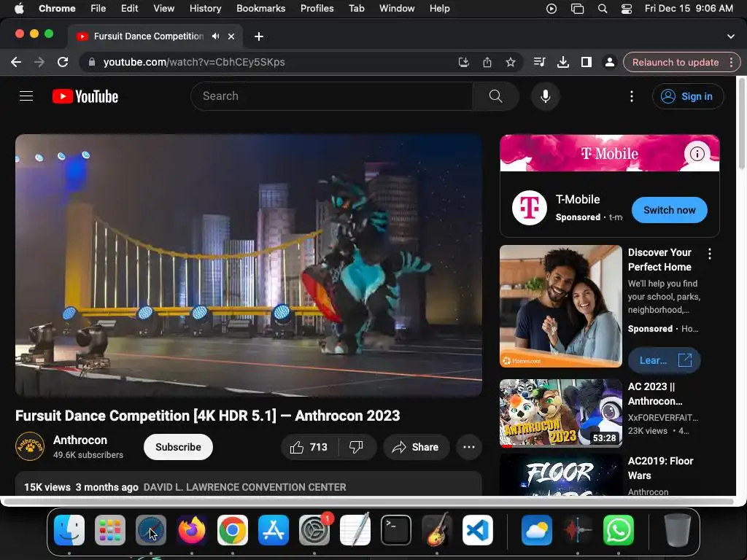Start voice search with microphone icon
Viewport: 747px width, 560px height.
coord(546,96)
